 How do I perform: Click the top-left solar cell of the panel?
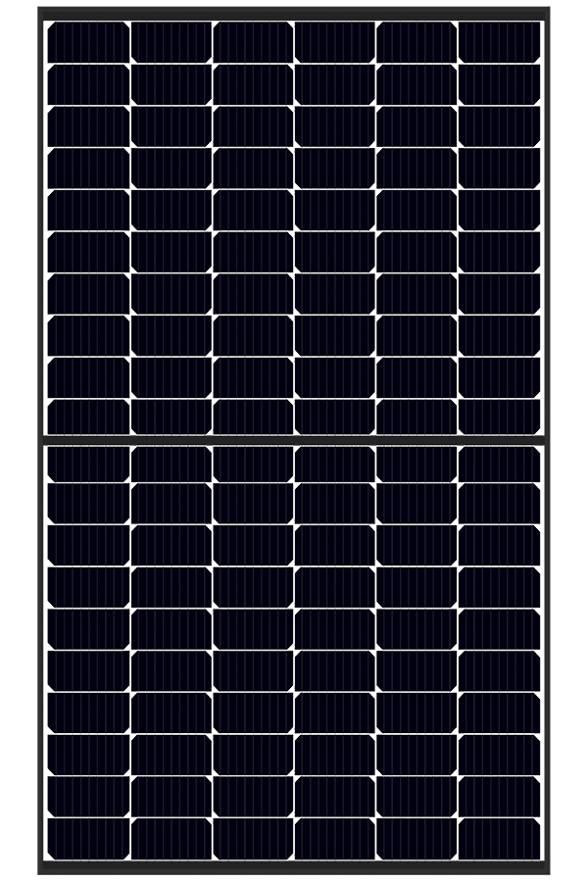[88, 40]
